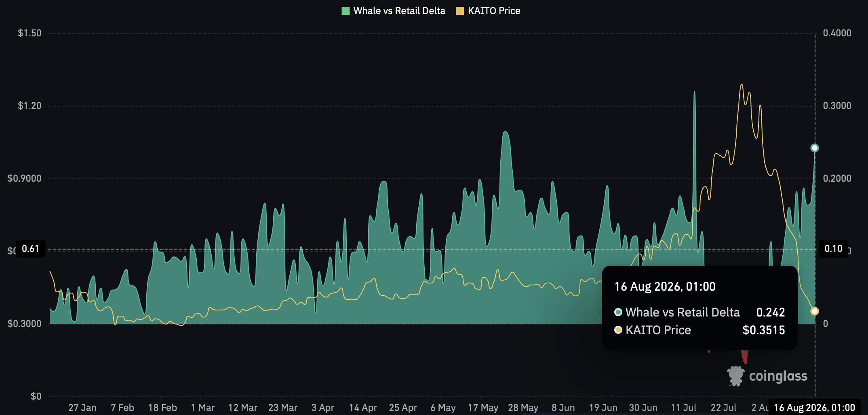Click the 19 Jun date label
This screenshot has width=868, height=415.
(603, 408)
